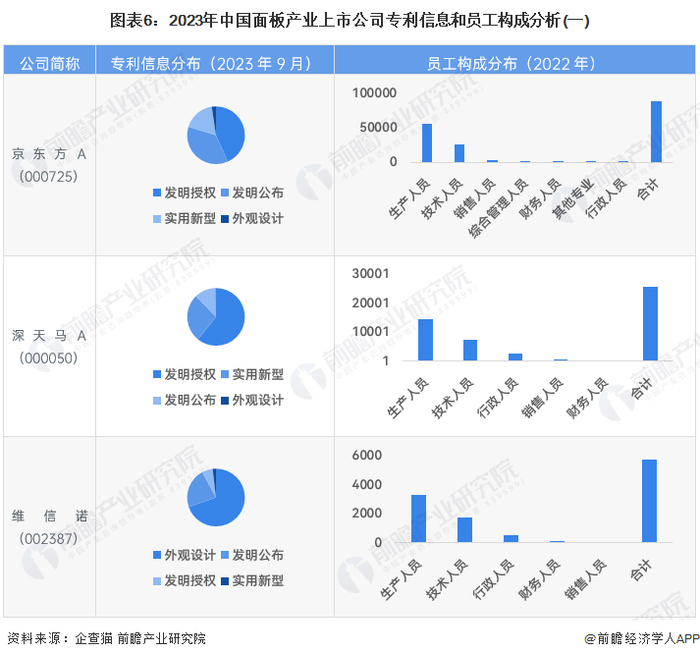Click the 合计 bar in 维信诺 chart

coord(650,501)
